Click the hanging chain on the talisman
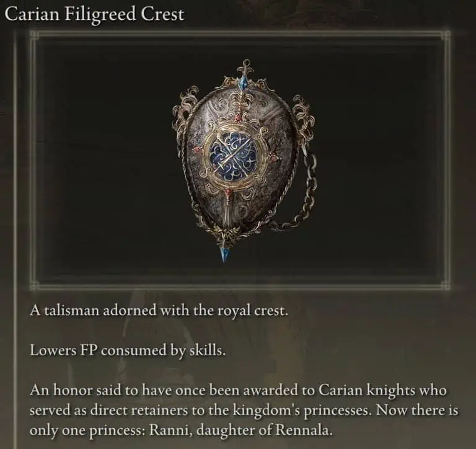 pyautogui.click(x=299, y=192)
